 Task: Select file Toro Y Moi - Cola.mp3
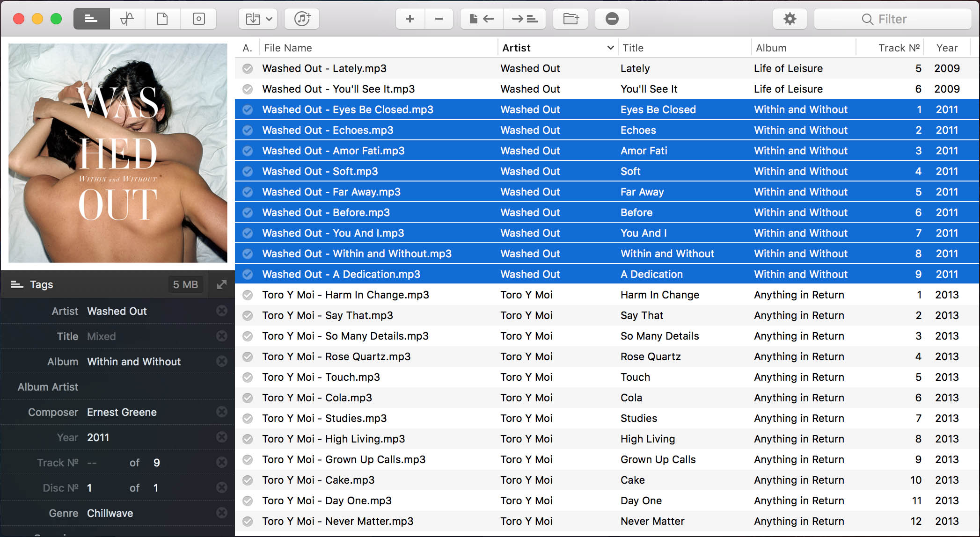click(x=317, y=398)
